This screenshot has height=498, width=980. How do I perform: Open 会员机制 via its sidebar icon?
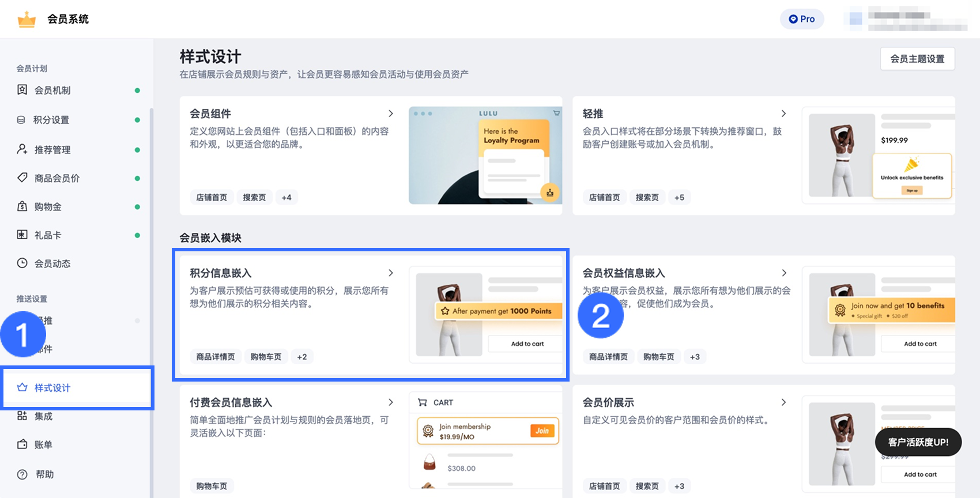point(22,89)
